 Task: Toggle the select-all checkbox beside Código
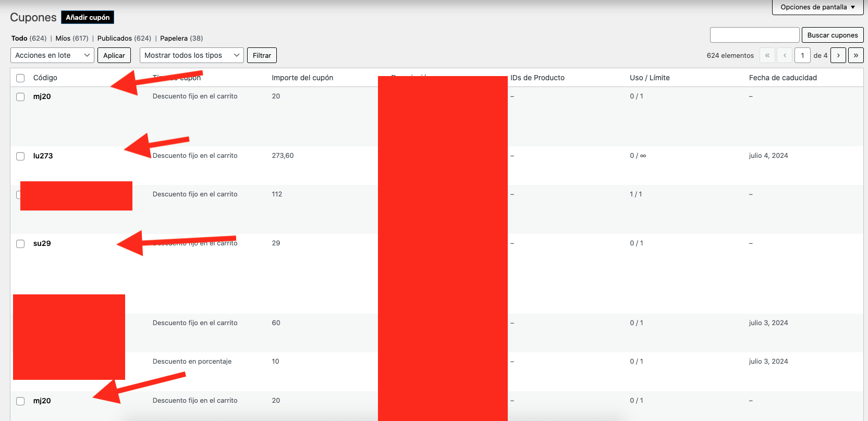(20, 78)
